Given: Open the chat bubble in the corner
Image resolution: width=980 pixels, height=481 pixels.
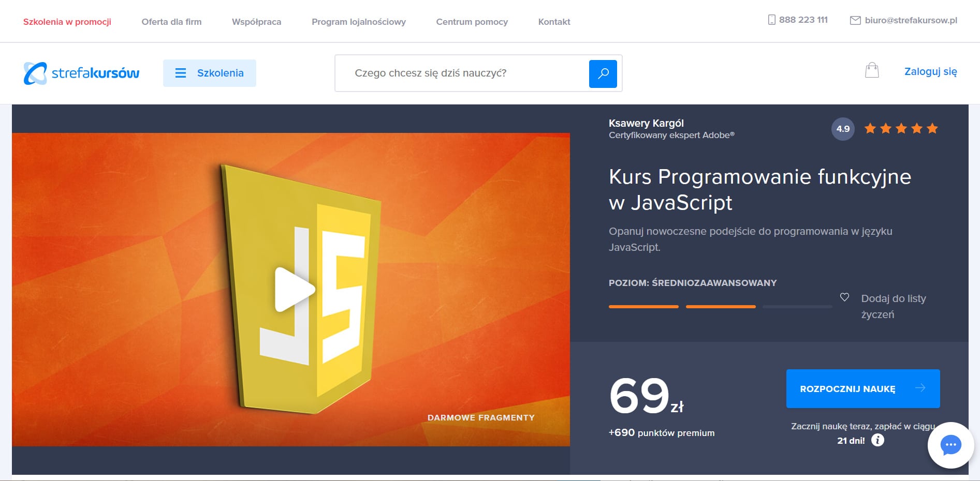Looking at the screenshot, I should (950, 445).
